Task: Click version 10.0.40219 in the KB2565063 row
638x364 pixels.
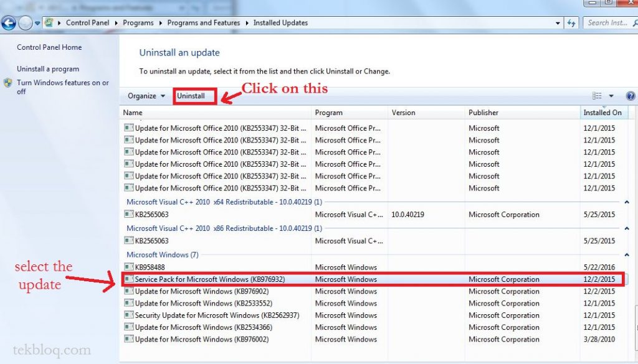Action: 407,215
